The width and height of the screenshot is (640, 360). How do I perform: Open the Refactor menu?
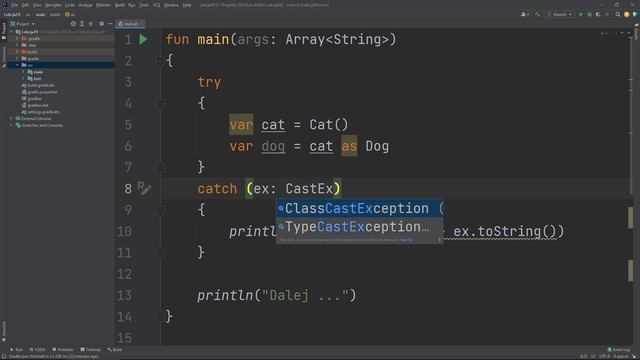tap(103, 5)
